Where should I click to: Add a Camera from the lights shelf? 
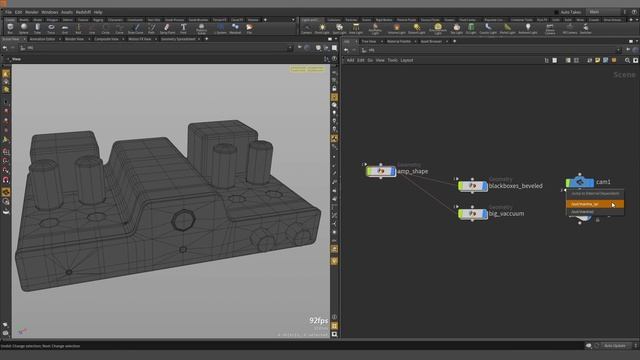pyautogui.click(x=307, y=29)
